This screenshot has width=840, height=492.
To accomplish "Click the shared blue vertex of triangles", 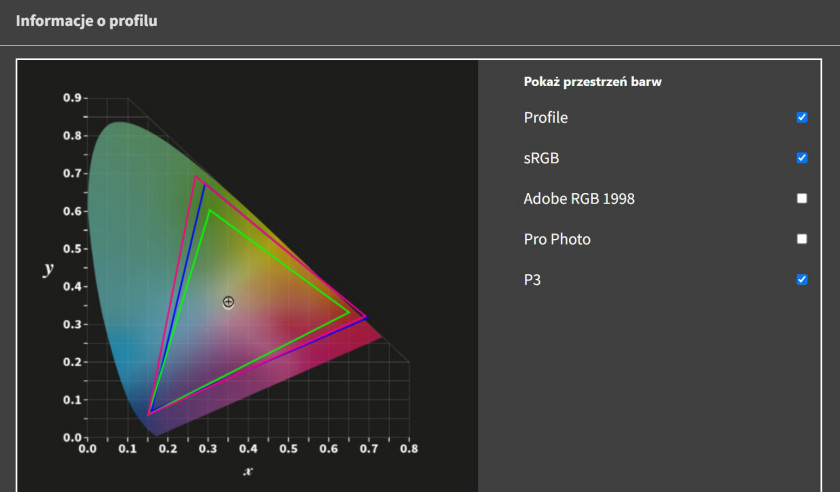I will click(149, 413).
